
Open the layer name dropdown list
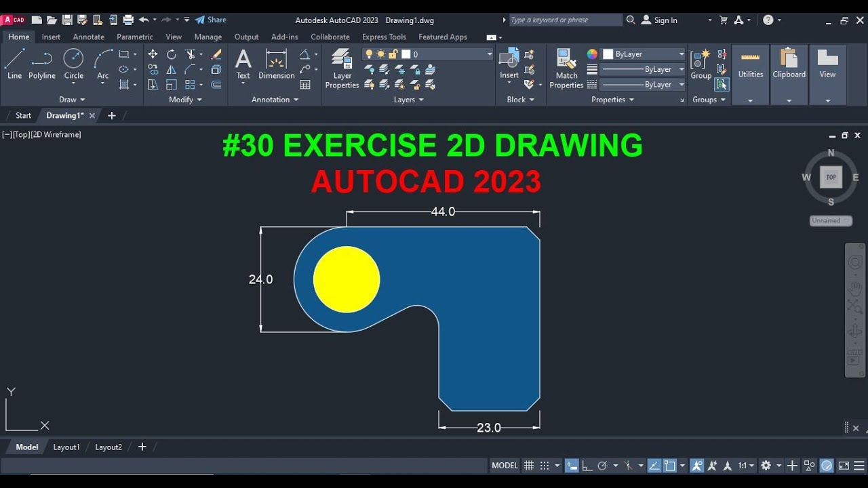(489, 54)
